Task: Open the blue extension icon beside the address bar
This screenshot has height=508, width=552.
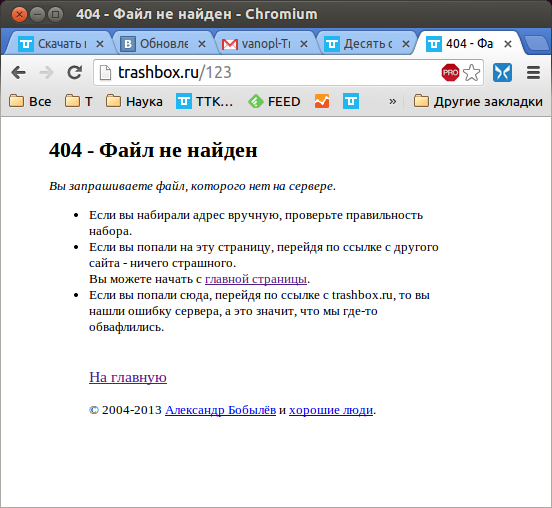Action: (502, 73)
